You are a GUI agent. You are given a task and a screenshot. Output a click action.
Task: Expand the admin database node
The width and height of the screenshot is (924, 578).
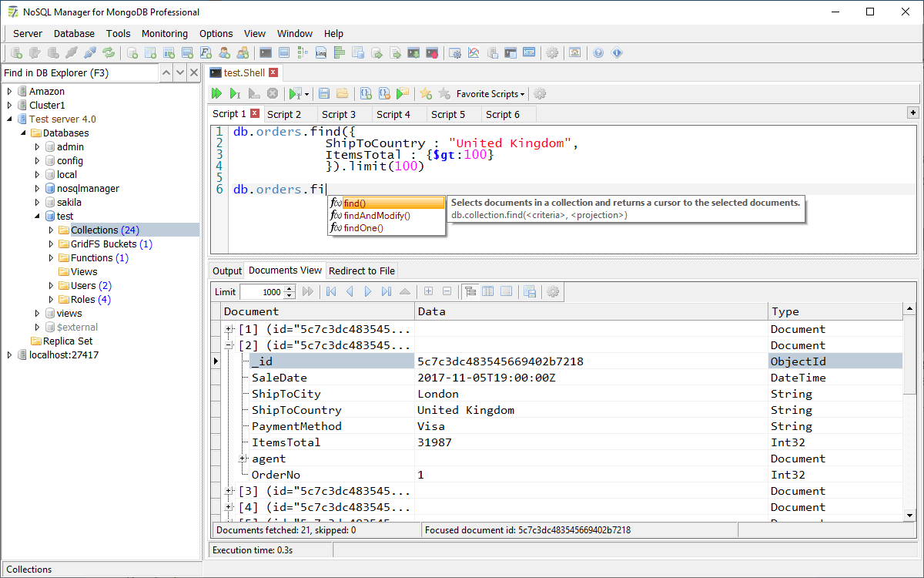coord(37,146)
